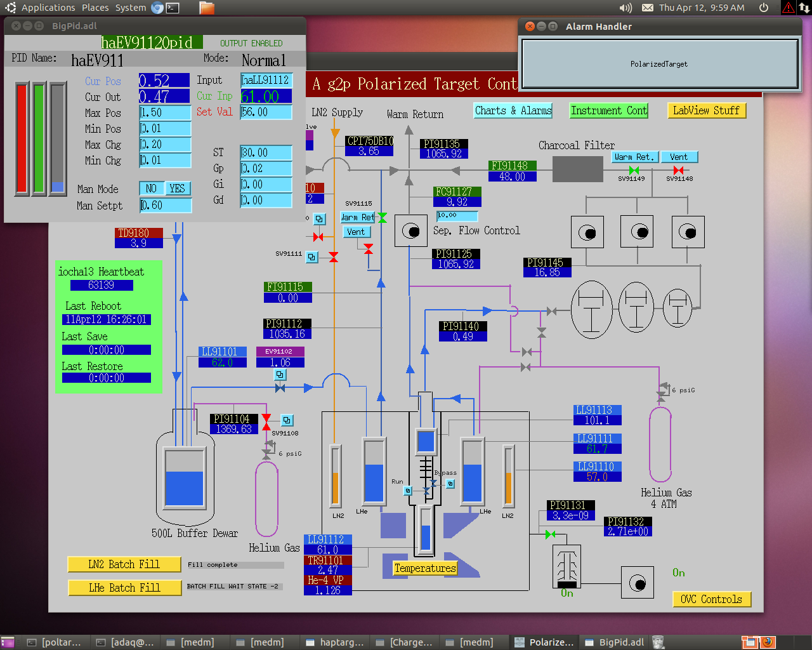Click Warm Ret. button beside Charcoal Filter

[x=635, y=157]
